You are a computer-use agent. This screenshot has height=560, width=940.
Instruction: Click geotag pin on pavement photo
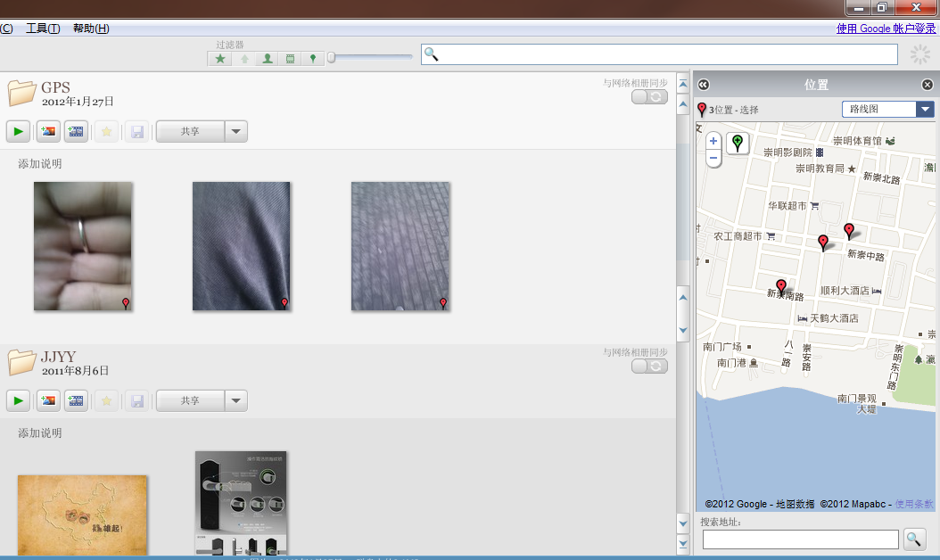tap(443, 303)
